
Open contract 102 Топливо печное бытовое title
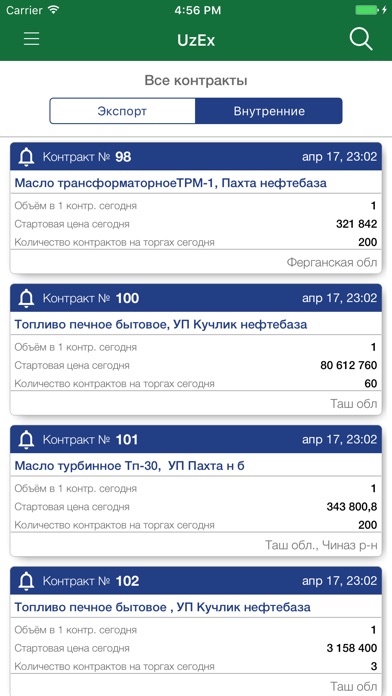click(162, 607)
